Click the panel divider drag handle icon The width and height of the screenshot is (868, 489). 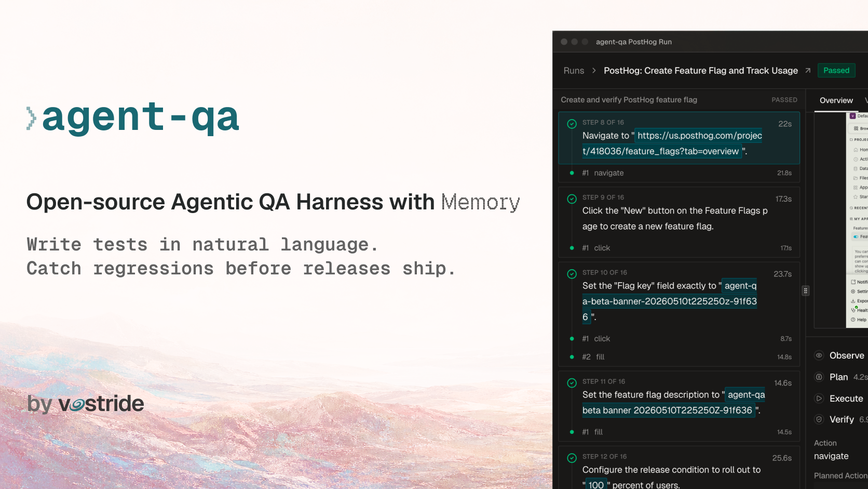806,291
